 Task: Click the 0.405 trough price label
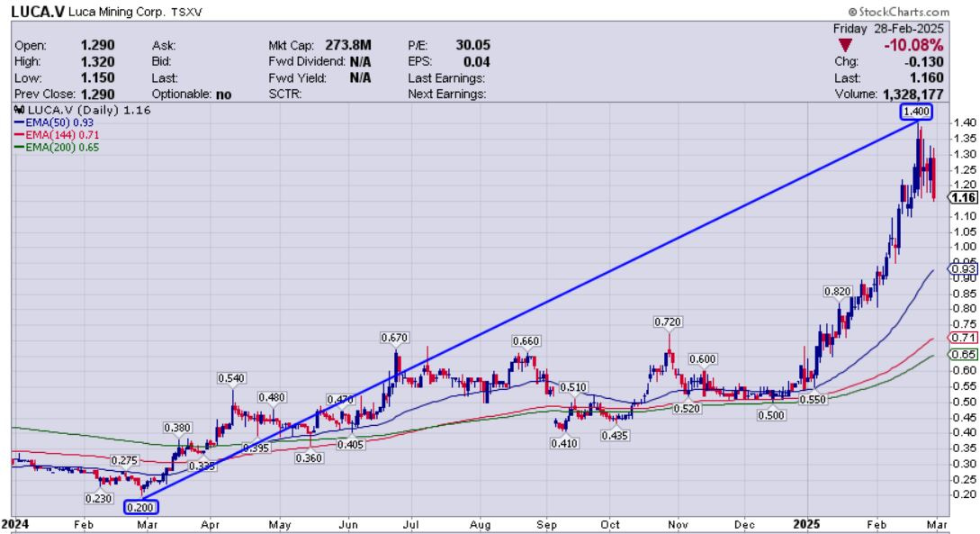350,445
